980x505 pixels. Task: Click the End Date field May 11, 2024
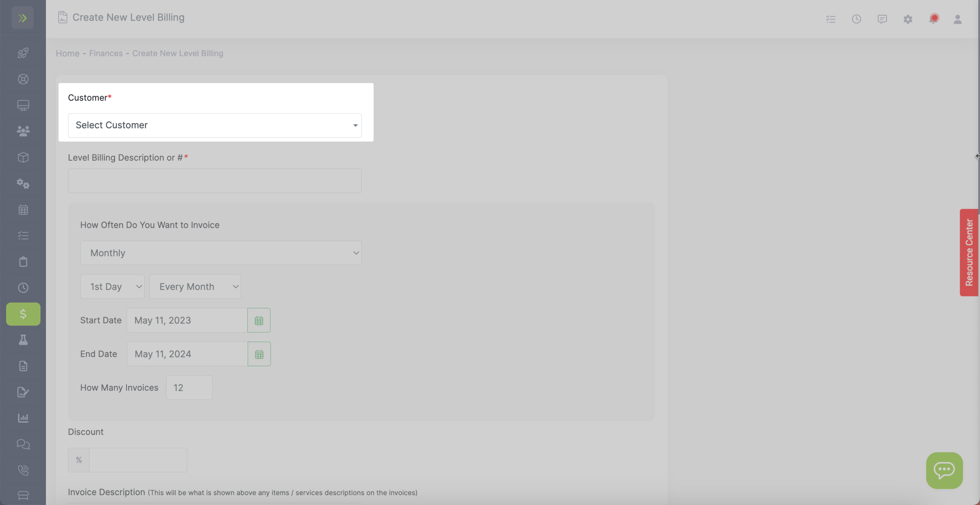point(188,354)
